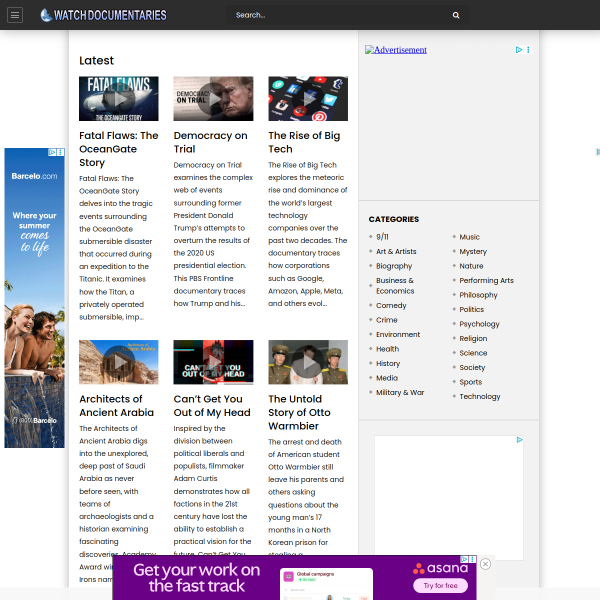Play the Democracy on Trial thumbnail
The height and width of the screenshot is (600, 600).
click(213, 98)
